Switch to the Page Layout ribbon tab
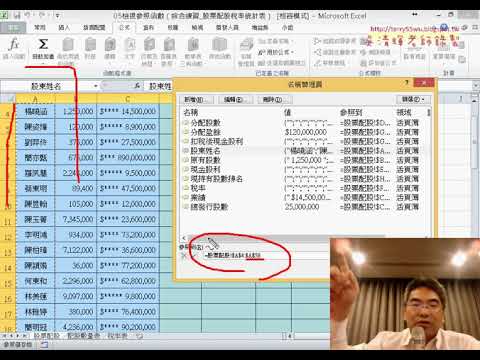The width and height of the screenshot is (480, 360). 94,27
